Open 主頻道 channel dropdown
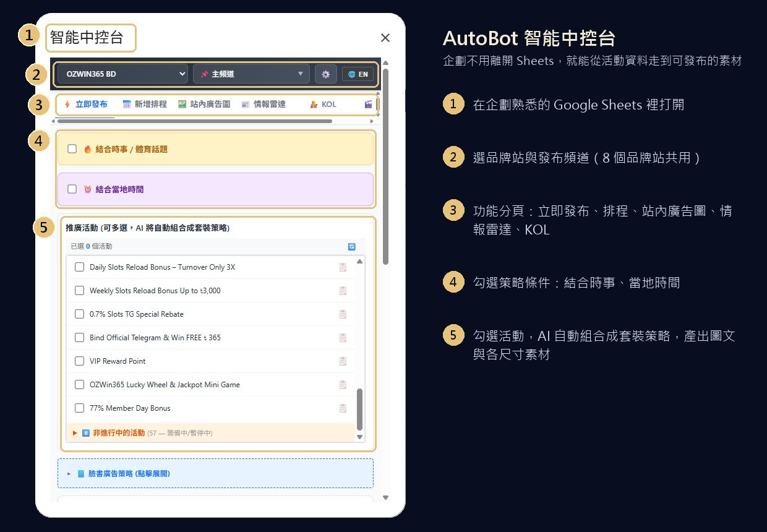 tap(251, 74)
